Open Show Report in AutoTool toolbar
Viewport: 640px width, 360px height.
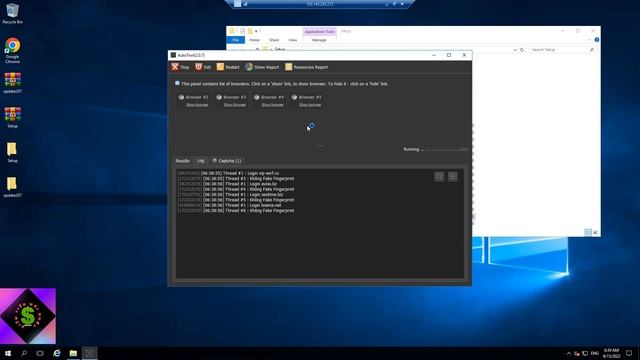point(262,67)
